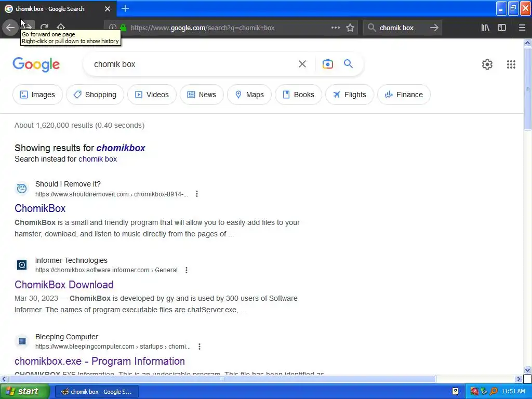Open the Windows start menu
Viewport: 532px width, 399px height.
24,392
